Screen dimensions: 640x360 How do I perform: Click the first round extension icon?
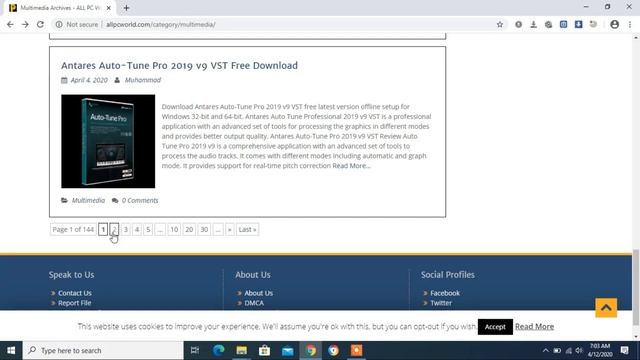[x=518, y=24]
